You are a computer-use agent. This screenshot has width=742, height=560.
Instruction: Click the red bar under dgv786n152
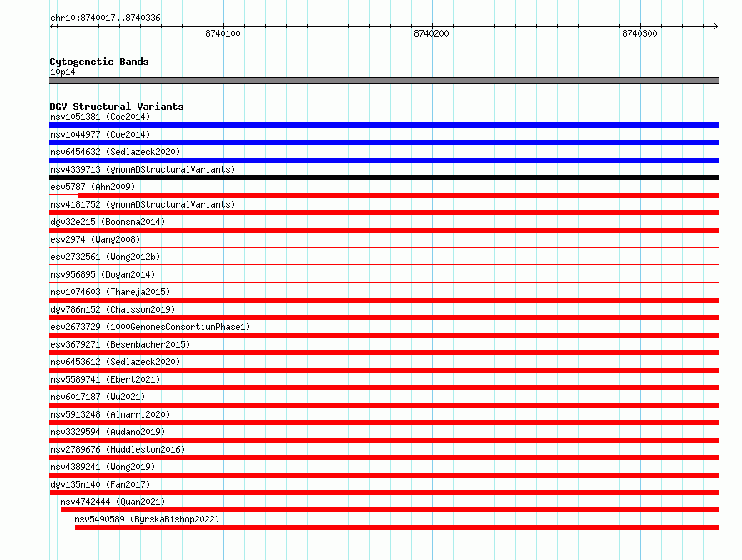pyautogui.click(x=384, y=317)
